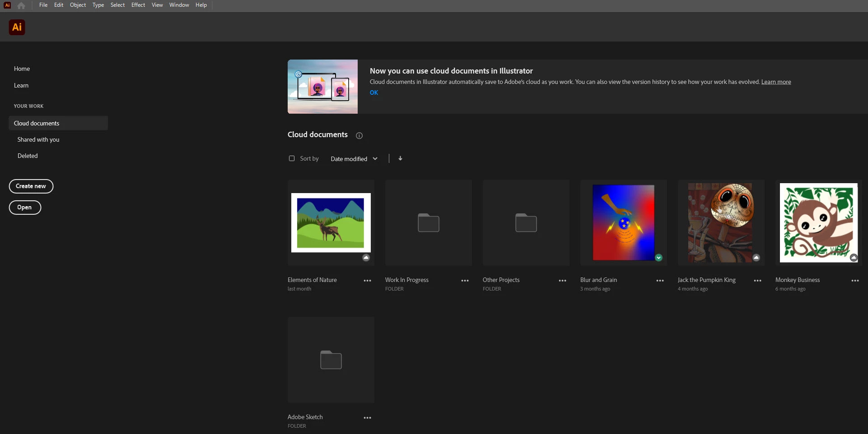Viewport: 868px width, 434px height.
Task: Reverse sort order with arrow icon
Action: [400, 158]
